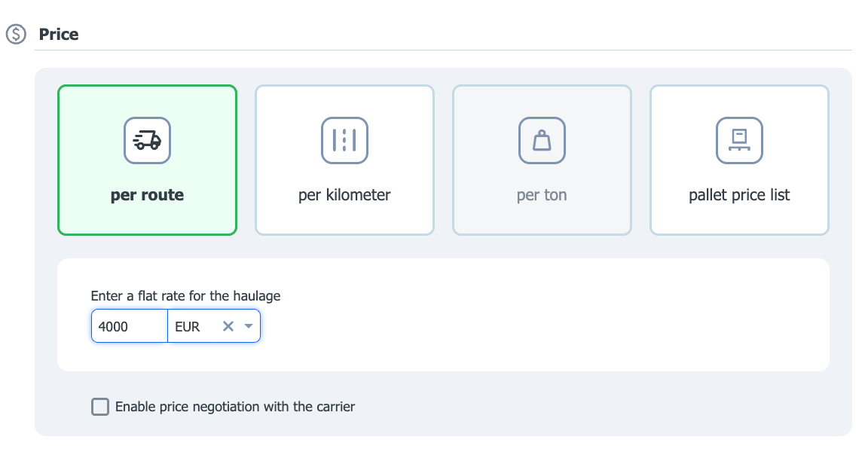The image size is (868, 458).
Task: Enable price negotiation with the carrier checkbox
Action: point(100,407)
